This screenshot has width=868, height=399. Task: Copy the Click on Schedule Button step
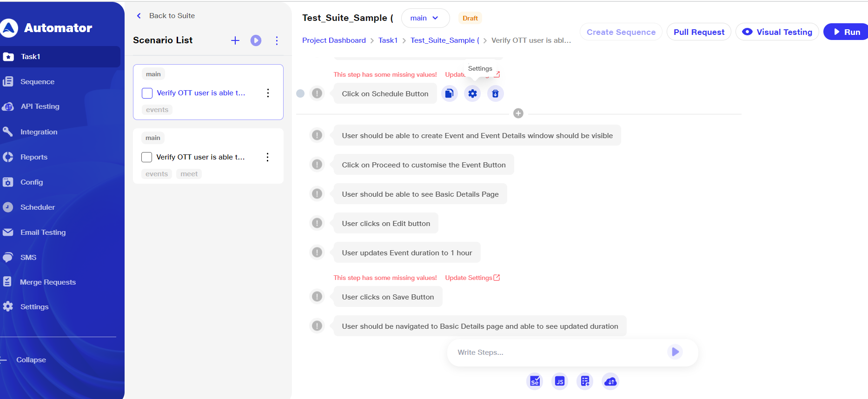pos(449,93)
